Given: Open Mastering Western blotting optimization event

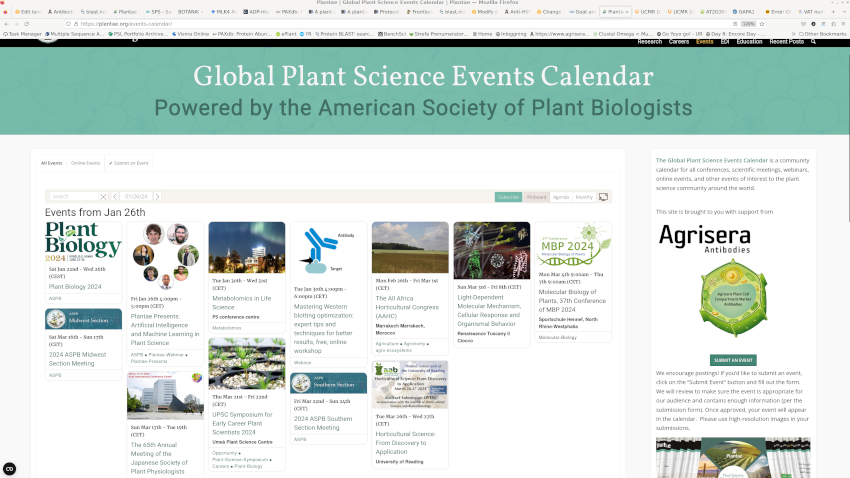Looking at the screenshot, I should coord(324,328).
